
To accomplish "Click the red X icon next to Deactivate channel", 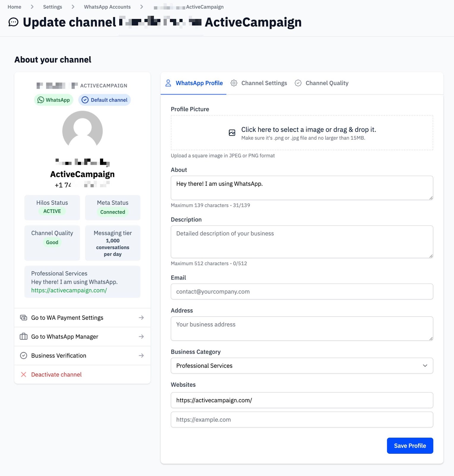I will point(24,374).
